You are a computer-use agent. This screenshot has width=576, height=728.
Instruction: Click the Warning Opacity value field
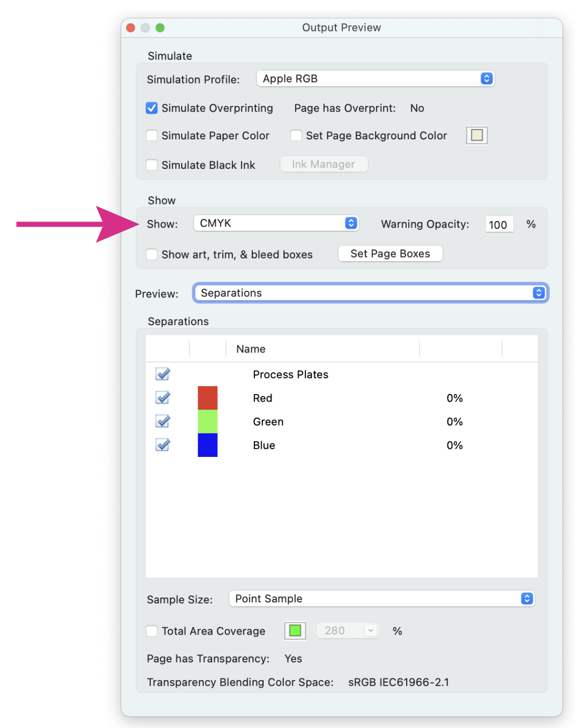click(x=499, y=224)
